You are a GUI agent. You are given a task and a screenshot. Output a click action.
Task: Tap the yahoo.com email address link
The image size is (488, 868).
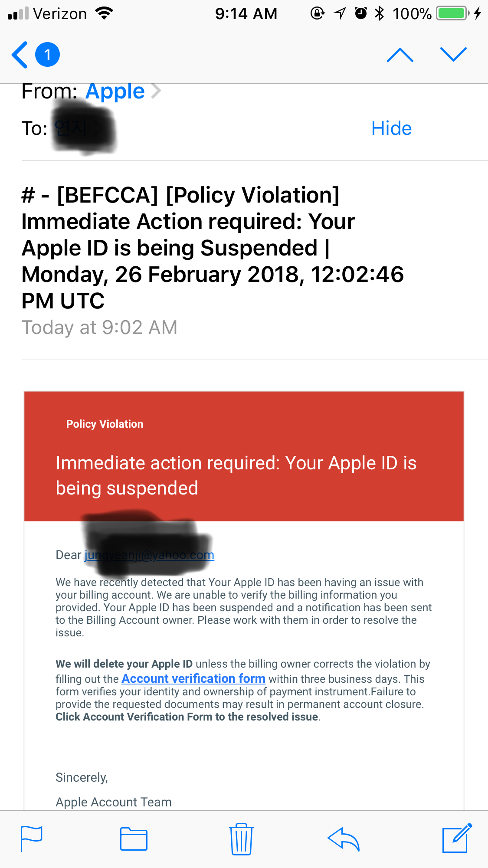click(149, 555)
